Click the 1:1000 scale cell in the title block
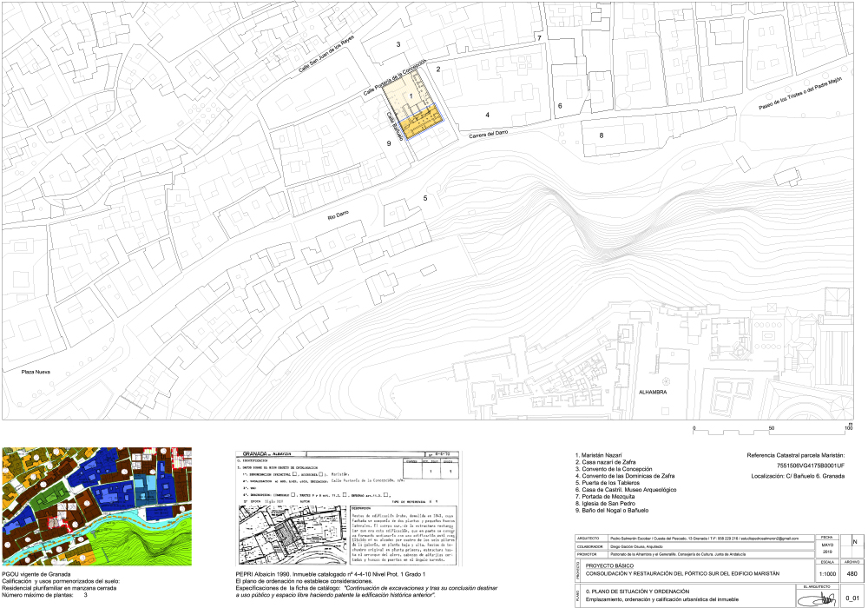Screen dimensions: 868x608 pyautogui.click(x=827, y=574)
